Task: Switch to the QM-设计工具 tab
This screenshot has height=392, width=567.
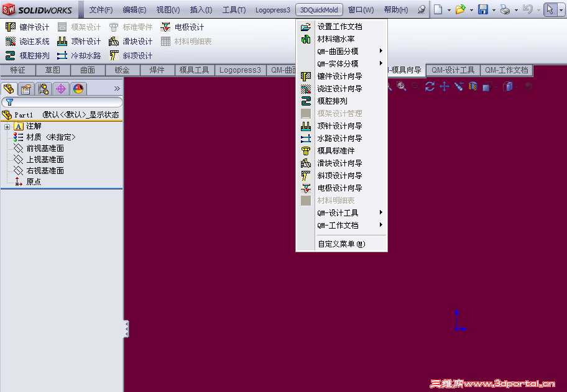Action: point(453,70)
